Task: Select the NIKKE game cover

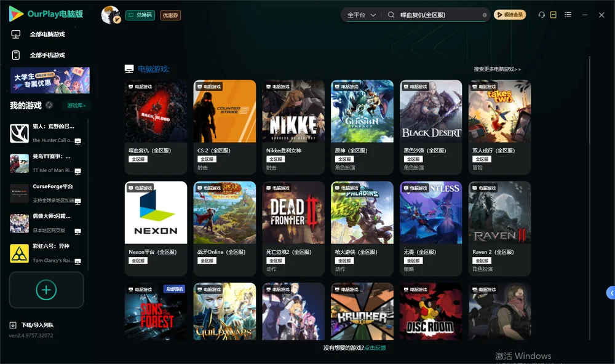Action: point(293,111)
